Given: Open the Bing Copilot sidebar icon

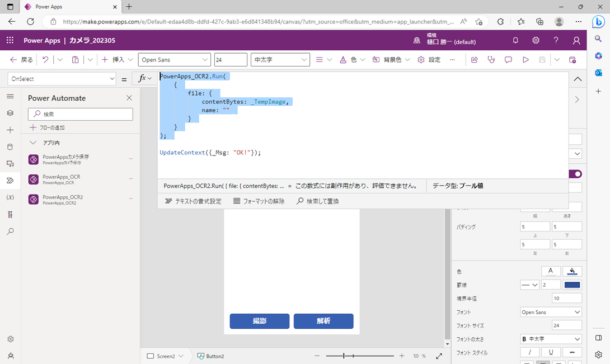Looking at the screenshot, I should pyautogui.click(x=598, y=22).
